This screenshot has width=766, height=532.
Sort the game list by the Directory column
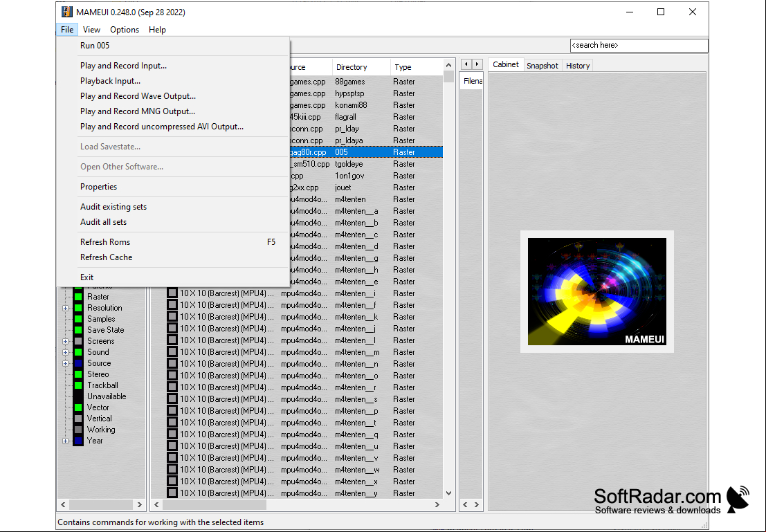(x=361, y=67)
